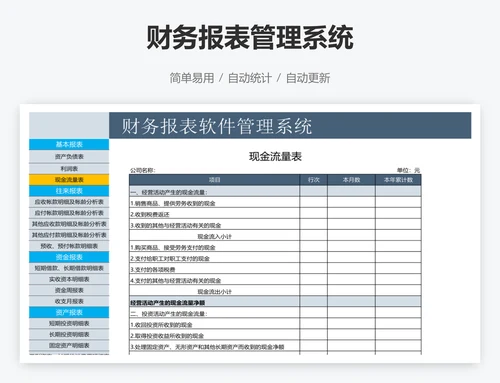This screenshot has width=500, height=383.
Task: Click the 单位：元 label
Action: tap(408, 170)
